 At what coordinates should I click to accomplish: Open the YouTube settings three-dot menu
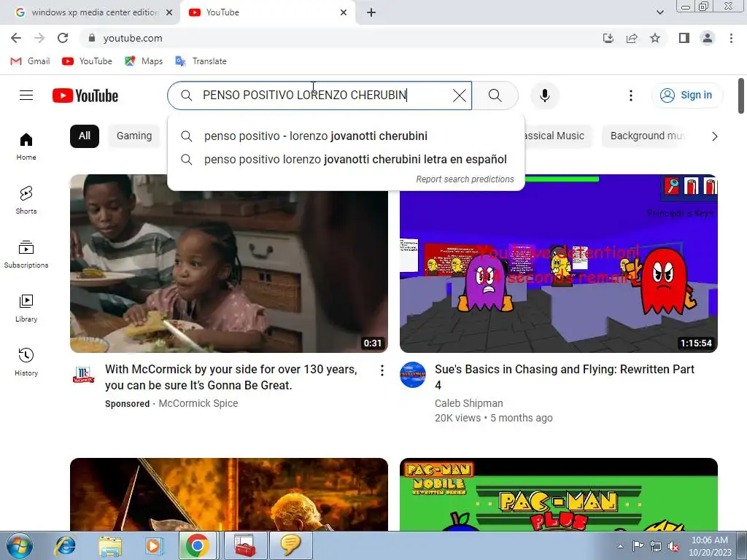coord(631,96)
